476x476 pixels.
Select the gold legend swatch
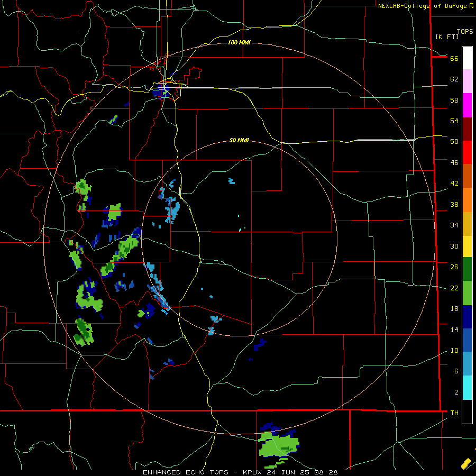click(467, 224)
